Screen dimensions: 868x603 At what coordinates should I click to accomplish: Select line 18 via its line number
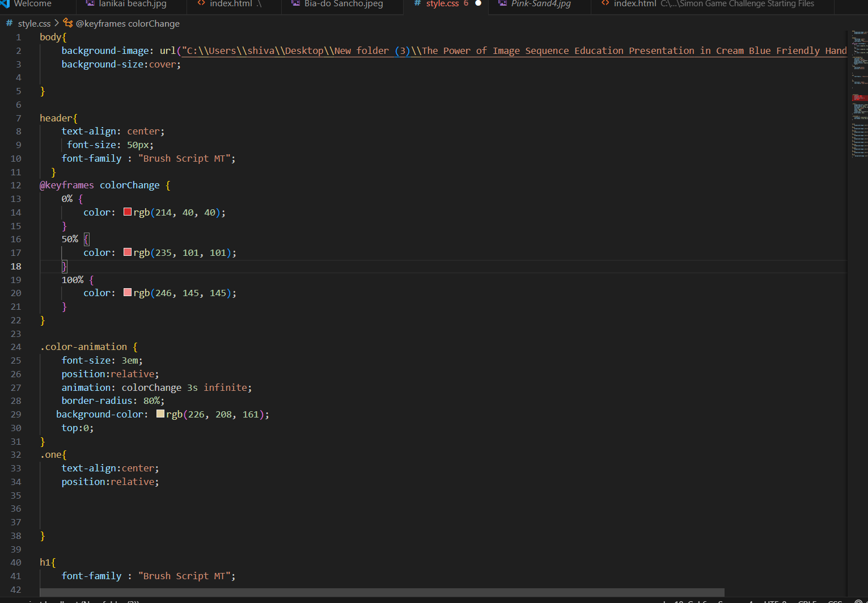tap(16, 266)
